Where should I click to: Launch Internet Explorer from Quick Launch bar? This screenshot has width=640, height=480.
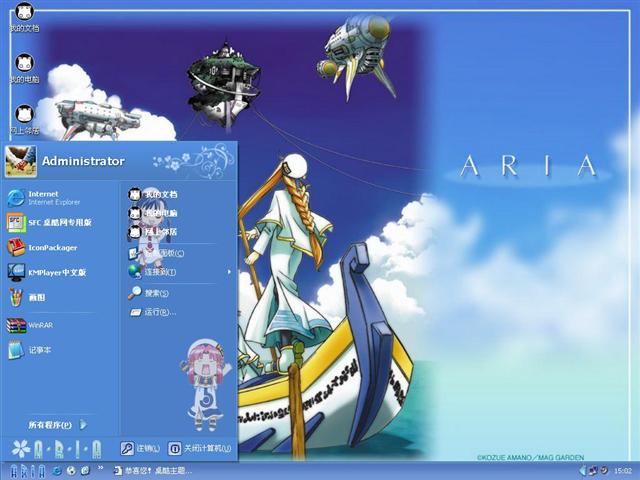click(57, 471)
